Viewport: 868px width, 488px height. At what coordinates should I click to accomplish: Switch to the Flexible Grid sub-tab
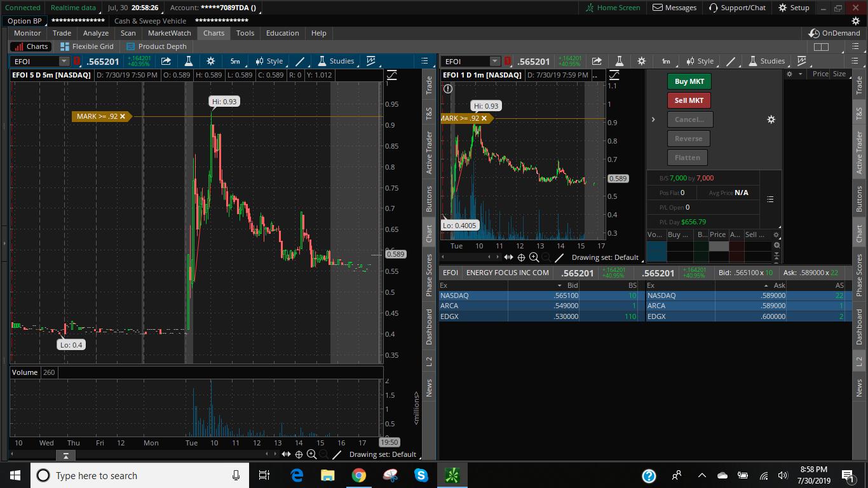[x=87, y=46]
